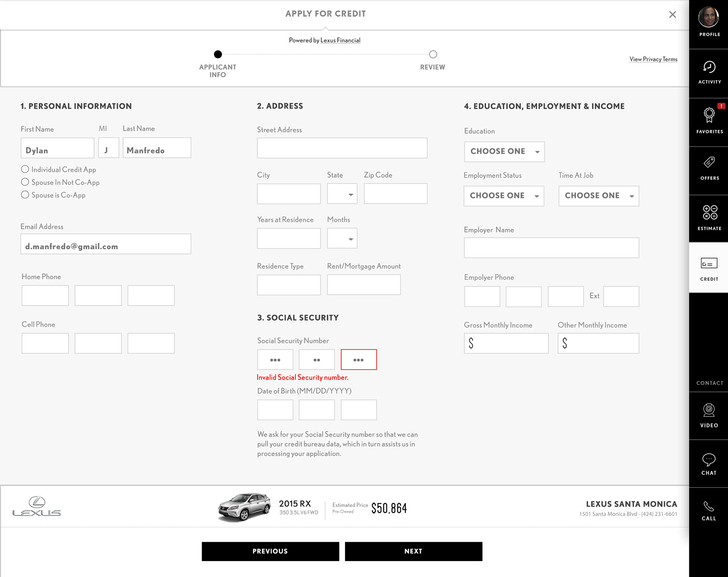The image size is (728, 577).
Task: Click the Video webcam icon
Action: coord(709,410)
